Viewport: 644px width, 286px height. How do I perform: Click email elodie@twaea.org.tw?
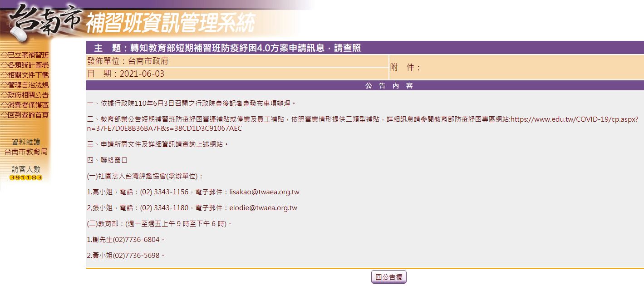click(264, 208)
